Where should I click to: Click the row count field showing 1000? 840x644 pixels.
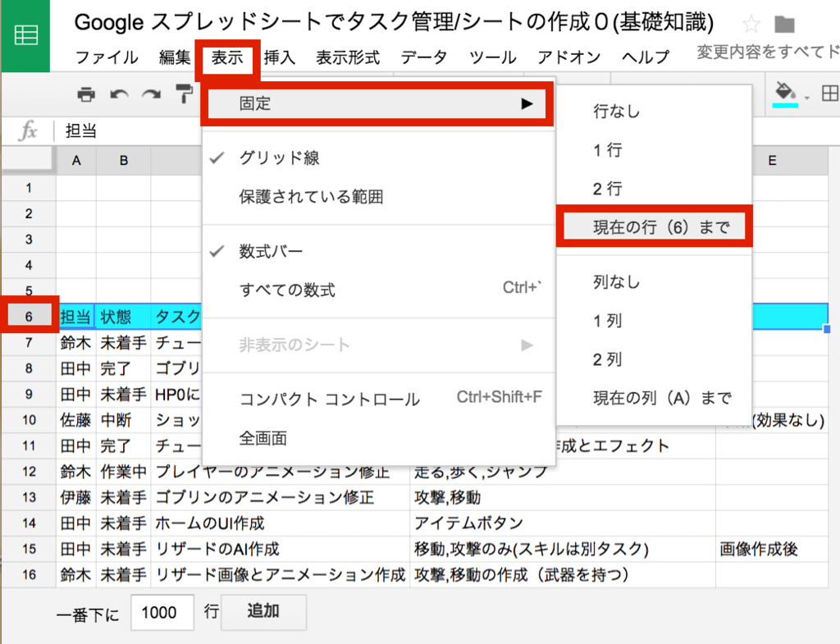pyautogui.click(x=162, y=612)
